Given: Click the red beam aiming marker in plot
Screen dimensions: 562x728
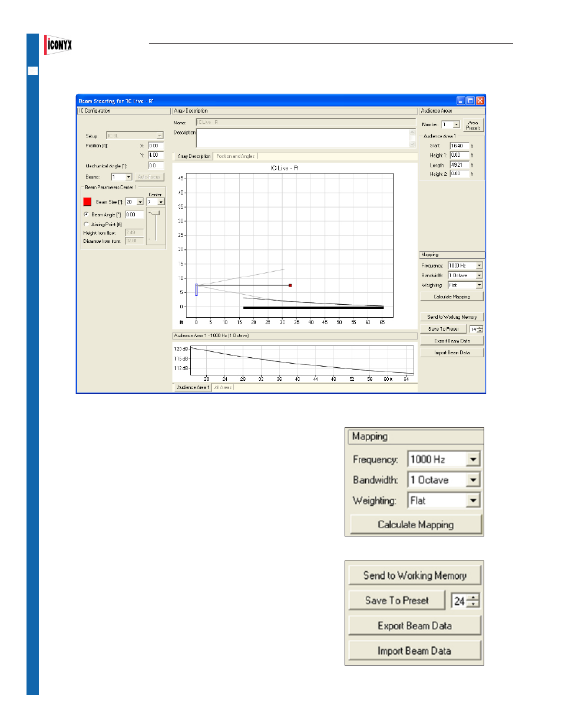Looking at the screenshot, I should coord(290,285).
